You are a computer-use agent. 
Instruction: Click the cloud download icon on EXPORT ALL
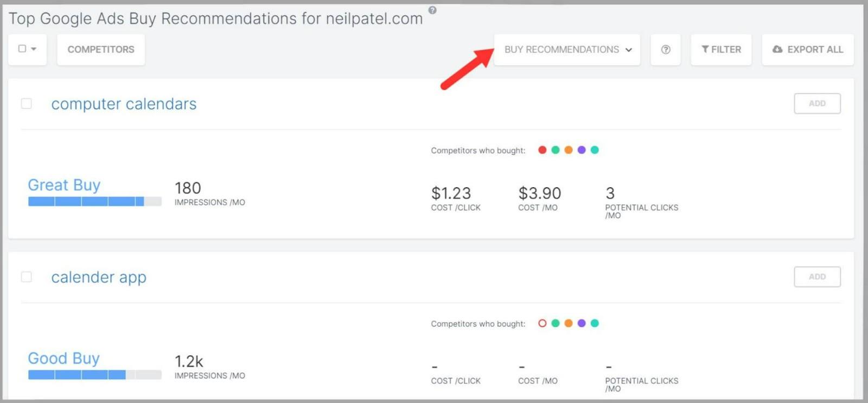777,49
